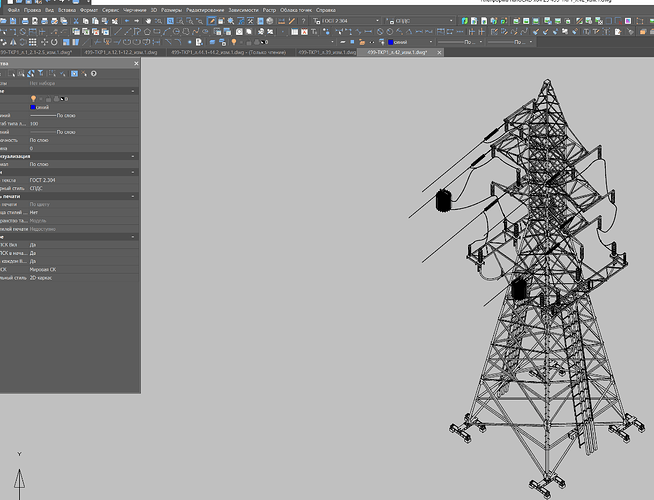Open the Черчение menu
This screenshot has height=500, width=654.
click(x=134, y=10)
